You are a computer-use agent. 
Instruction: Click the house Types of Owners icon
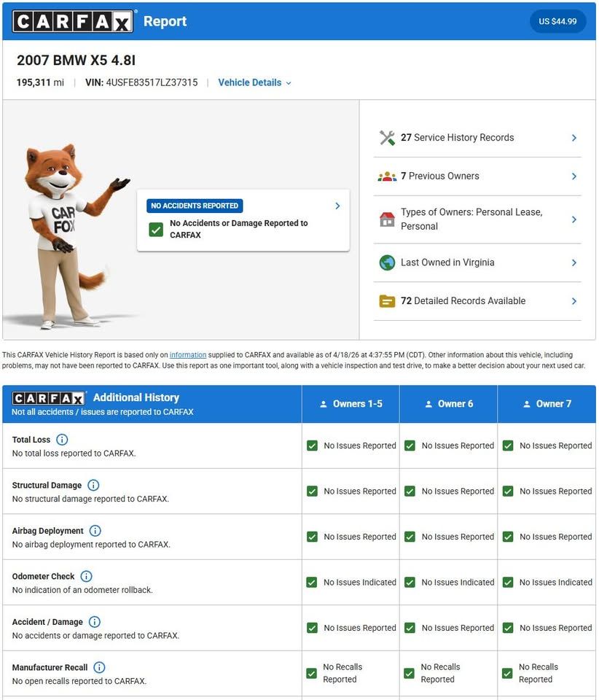click(387, 219)
